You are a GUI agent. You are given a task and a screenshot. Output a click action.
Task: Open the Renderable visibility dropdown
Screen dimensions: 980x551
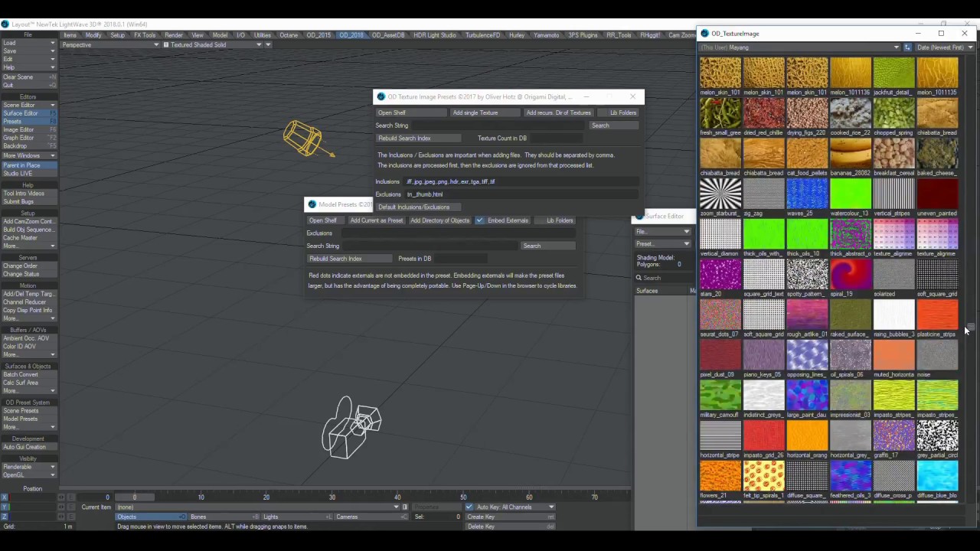click(28, 467)
